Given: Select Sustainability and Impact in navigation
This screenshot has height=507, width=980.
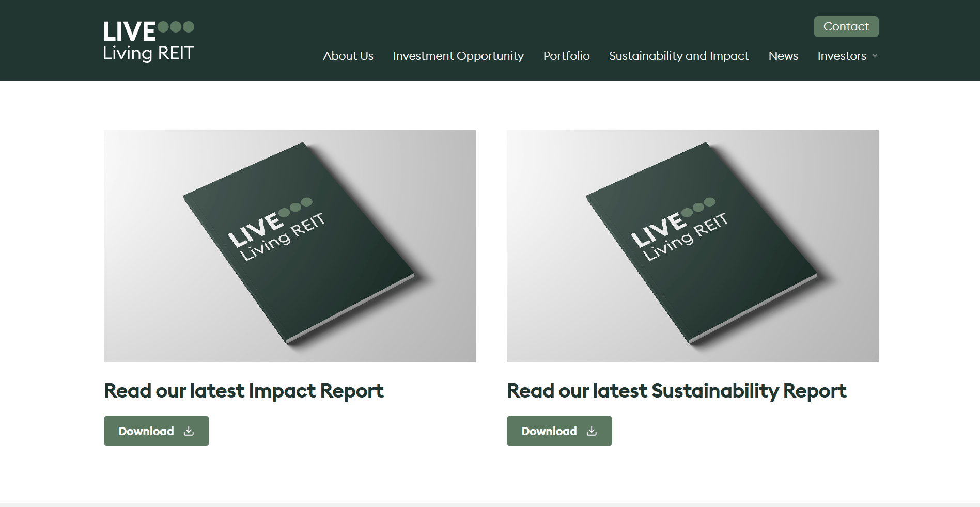Looking at the screenshot, I should (679, 56).
